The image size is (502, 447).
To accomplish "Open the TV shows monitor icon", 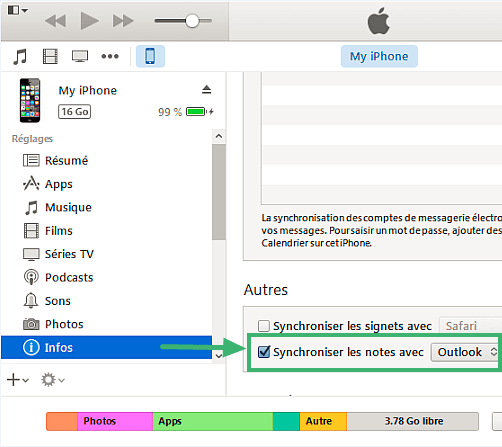I will (x=80, y=56).
